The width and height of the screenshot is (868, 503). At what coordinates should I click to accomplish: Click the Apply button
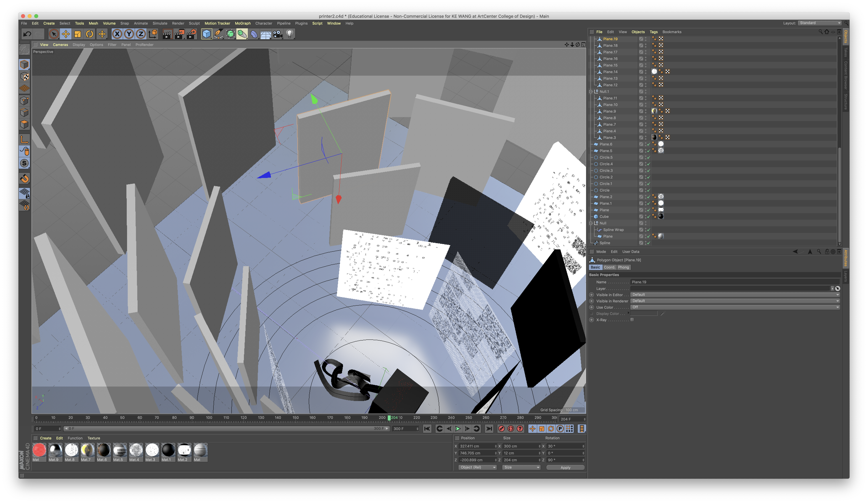(565, 467)
